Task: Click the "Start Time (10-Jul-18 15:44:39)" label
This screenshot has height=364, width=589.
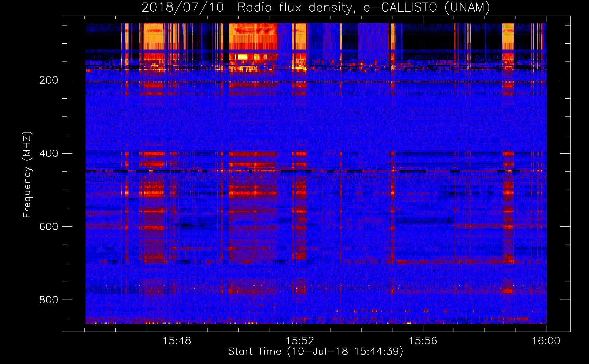Action: tap(316, 352)
